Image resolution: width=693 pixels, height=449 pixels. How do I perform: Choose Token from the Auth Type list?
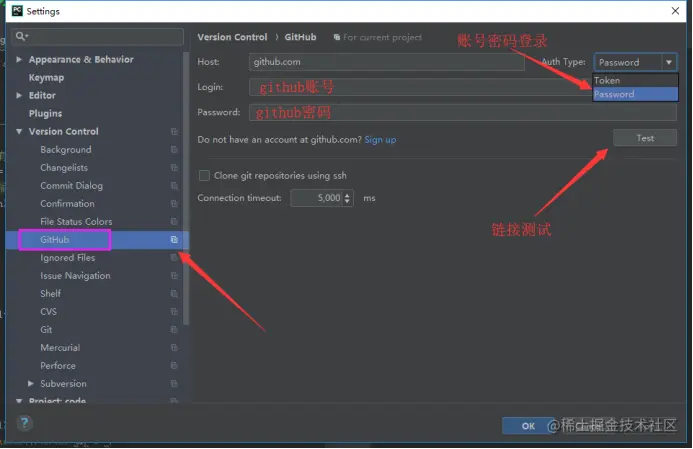635,80
